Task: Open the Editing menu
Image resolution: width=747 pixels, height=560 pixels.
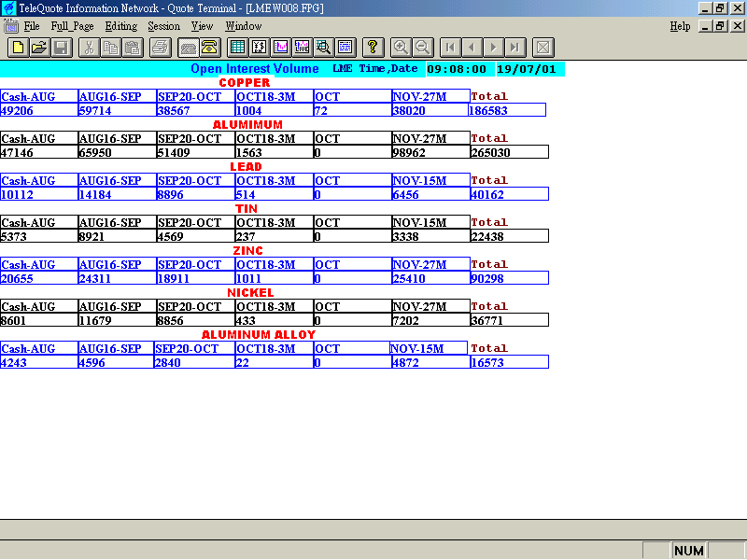Action: 120,26
